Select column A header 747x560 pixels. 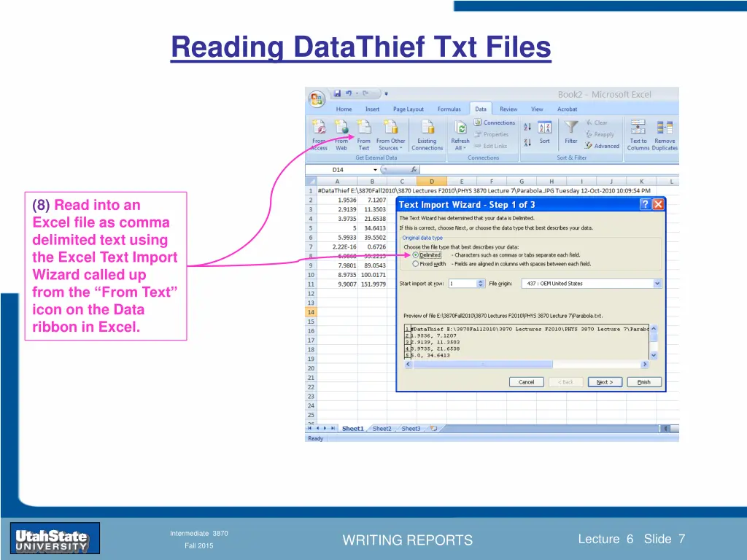click(x=337, y=182)
